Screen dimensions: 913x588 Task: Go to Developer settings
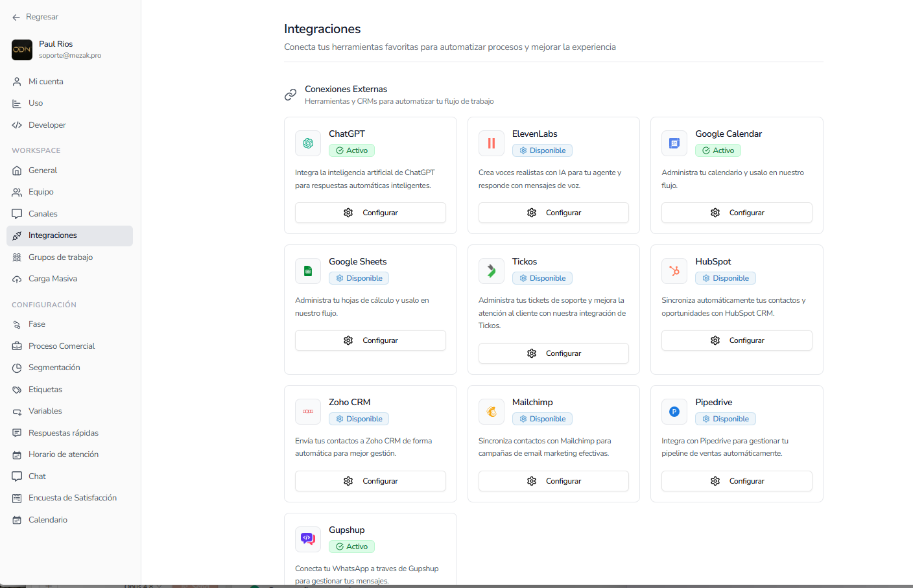(70, 125)
